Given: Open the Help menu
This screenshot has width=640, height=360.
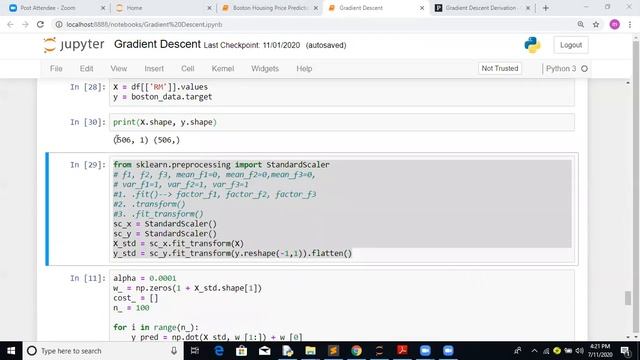Looking at the screenshot, I should [x=304, y=69].
